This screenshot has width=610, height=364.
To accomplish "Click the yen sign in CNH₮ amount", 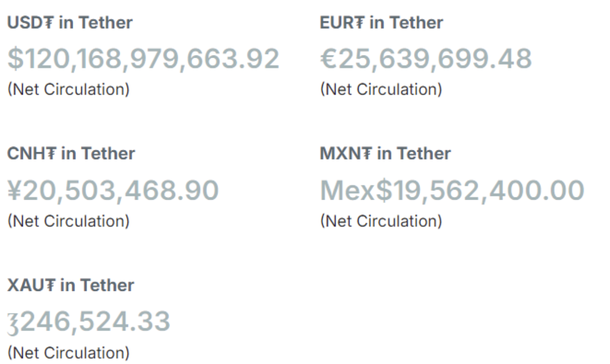I will 16,191.
